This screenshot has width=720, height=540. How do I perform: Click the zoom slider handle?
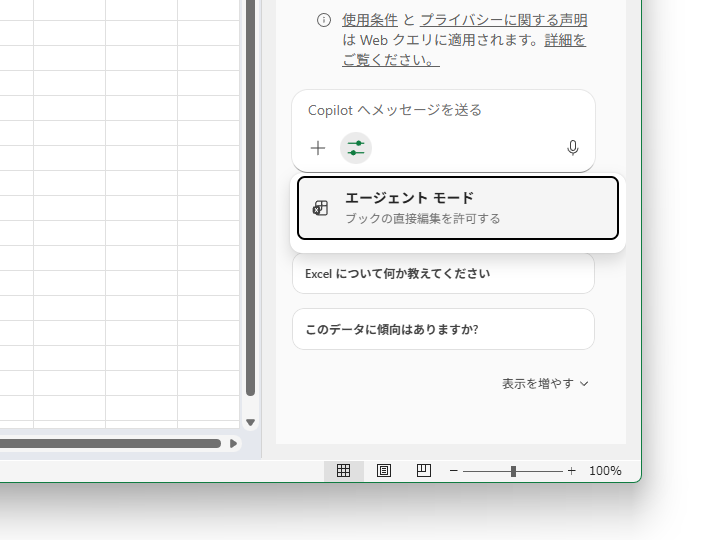pyautogui.click(x=513, y=471)
